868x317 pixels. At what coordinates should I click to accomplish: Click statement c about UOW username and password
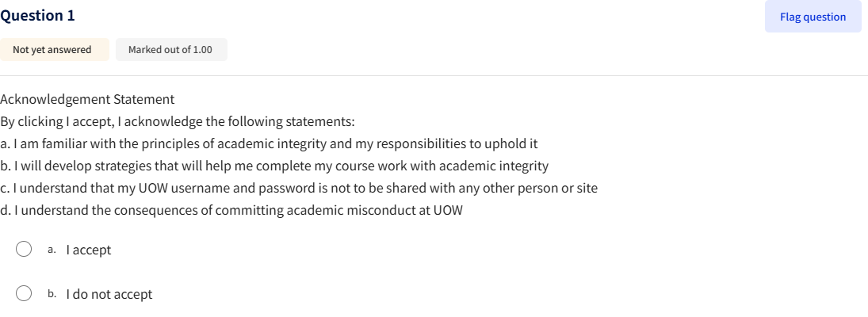(x=299, y=188)
